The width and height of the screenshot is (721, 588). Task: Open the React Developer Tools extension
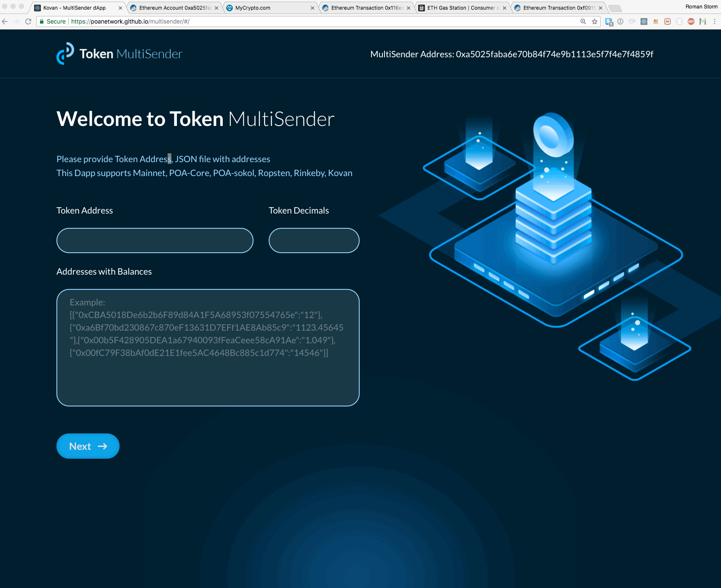pyautogui.click(x=644, y=21)
